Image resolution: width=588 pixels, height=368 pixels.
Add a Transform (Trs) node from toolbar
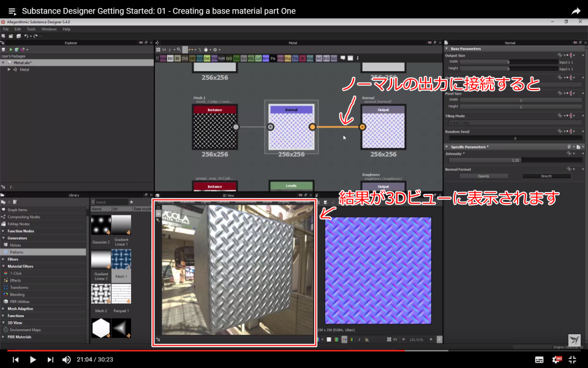tap(295, 58)
